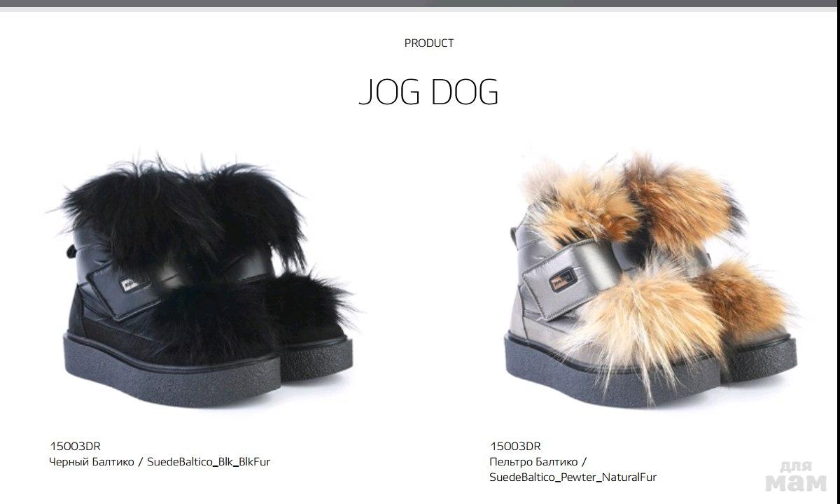Click the gray bar at top of page
This screenshot has width=840, height=504.
coord(420,4)
